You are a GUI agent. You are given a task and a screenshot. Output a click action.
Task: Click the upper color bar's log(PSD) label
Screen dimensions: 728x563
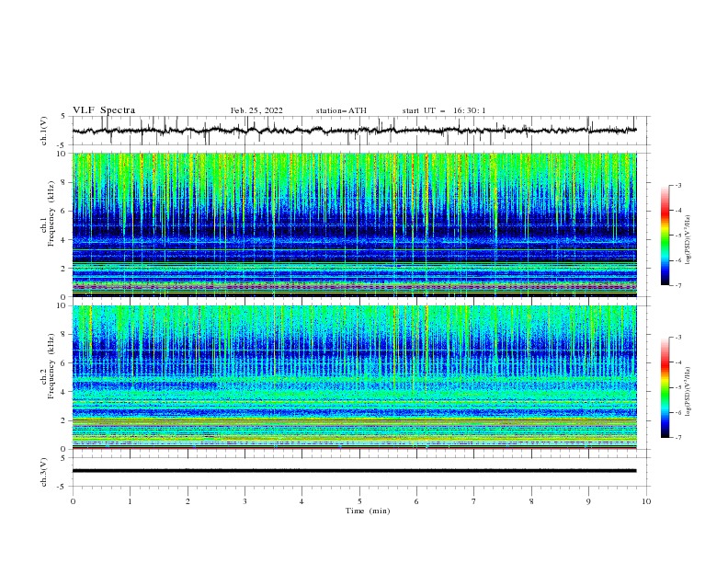[x=688, y=240]
